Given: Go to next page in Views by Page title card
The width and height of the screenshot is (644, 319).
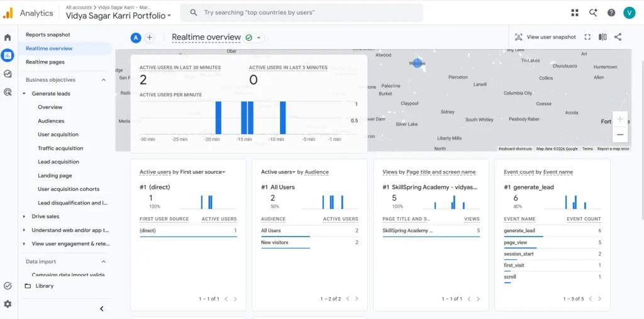Looking at the screenshot, I should pyautogui.click(x=478, y=299).
